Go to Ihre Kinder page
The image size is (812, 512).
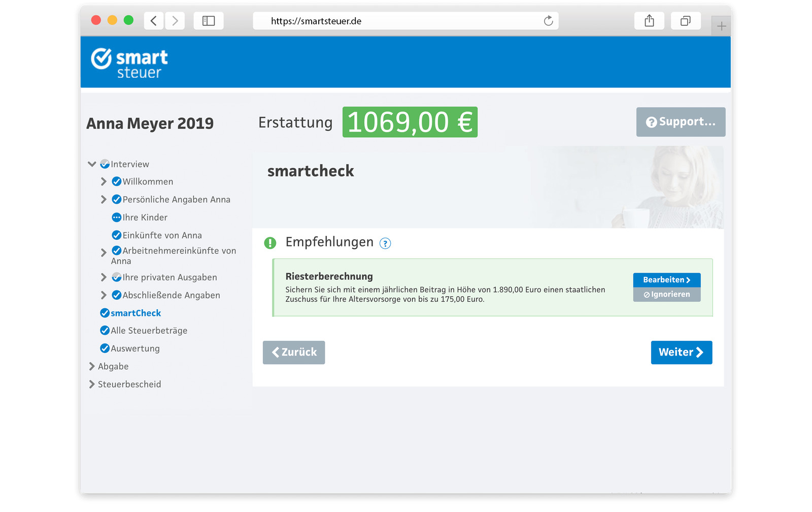coord(145,217)
